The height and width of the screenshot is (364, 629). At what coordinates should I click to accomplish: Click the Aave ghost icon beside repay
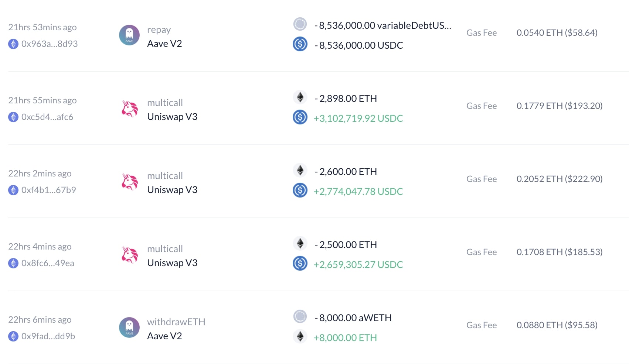click(x=129, y=35)
